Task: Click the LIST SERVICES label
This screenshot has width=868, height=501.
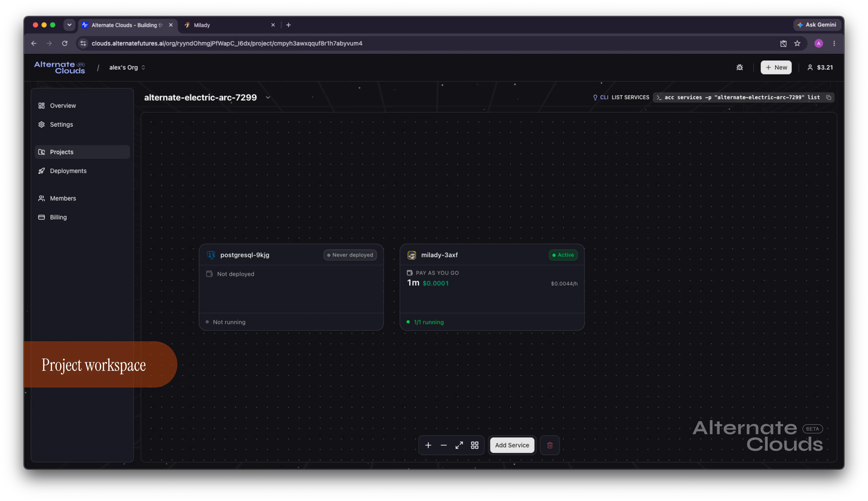Action: click(x=630, y=97)
